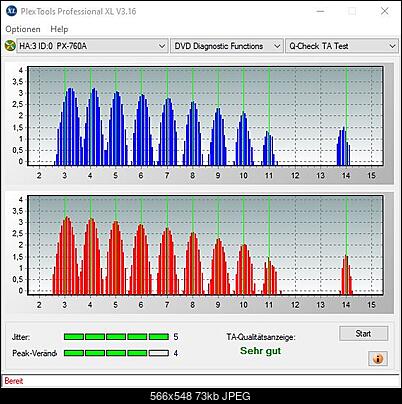Click the PlexTools XL app icon in title bar
This screenshot has width=402, height=404.
tap(11, 11)
